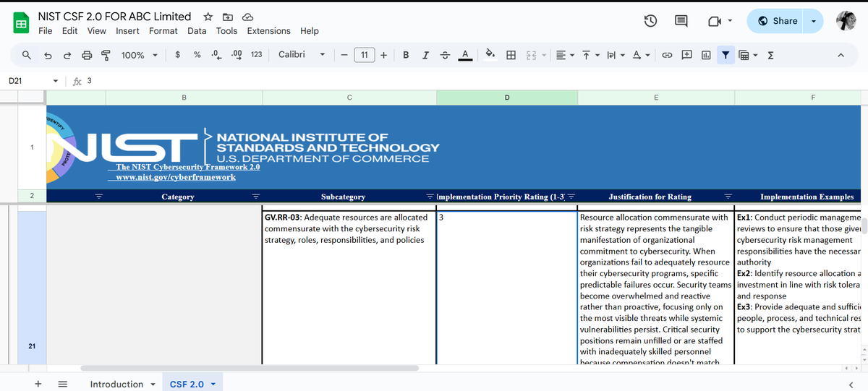Move the document to a folder
Image resolution: width=868 pixels, height=391 pixels.
tap(227, 17)
